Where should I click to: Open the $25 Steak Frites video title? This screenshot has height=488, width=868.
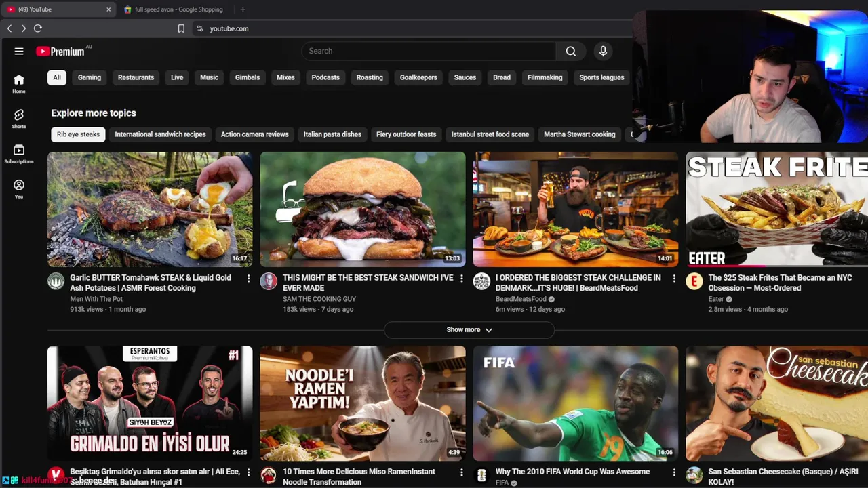click(780, 283)
